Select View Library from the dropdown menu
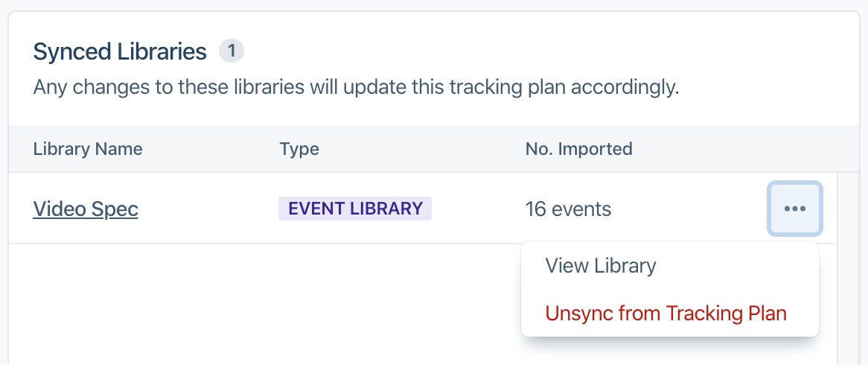Viewport: 868px width, 365px height. click(600, 266)
